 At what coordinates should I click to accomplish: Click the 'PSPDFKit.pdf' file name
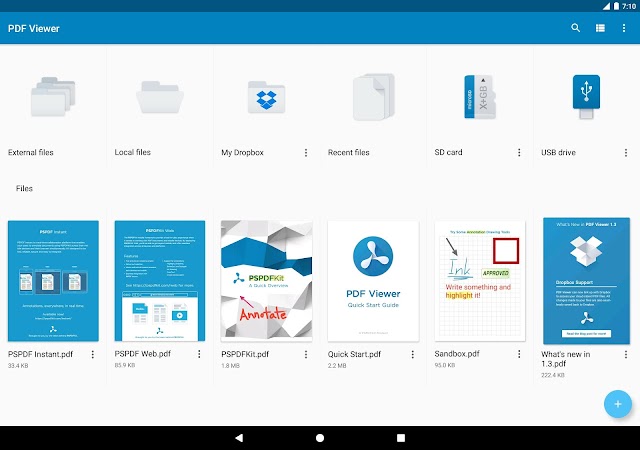click(245, 354)
